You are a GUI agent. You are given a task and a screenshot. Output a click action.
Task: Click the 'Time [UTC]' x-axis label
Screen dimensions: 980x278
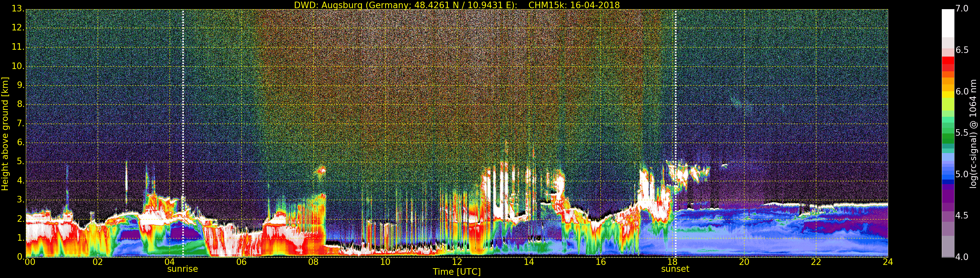tap(457, 272)
